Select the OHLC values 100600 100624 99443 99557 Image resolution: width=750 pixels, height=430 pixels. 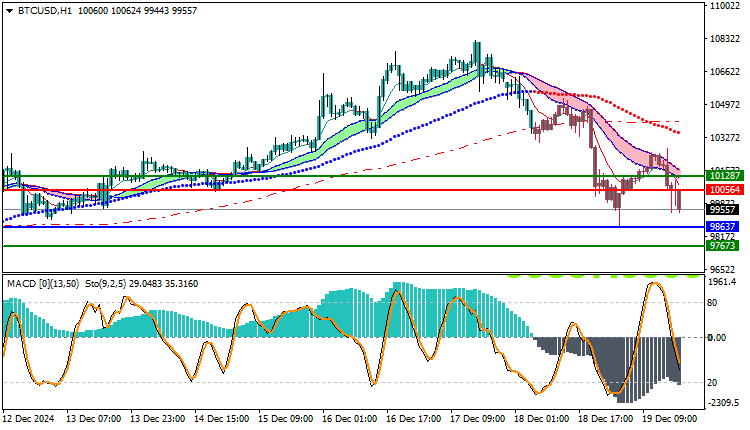point(137,11)
